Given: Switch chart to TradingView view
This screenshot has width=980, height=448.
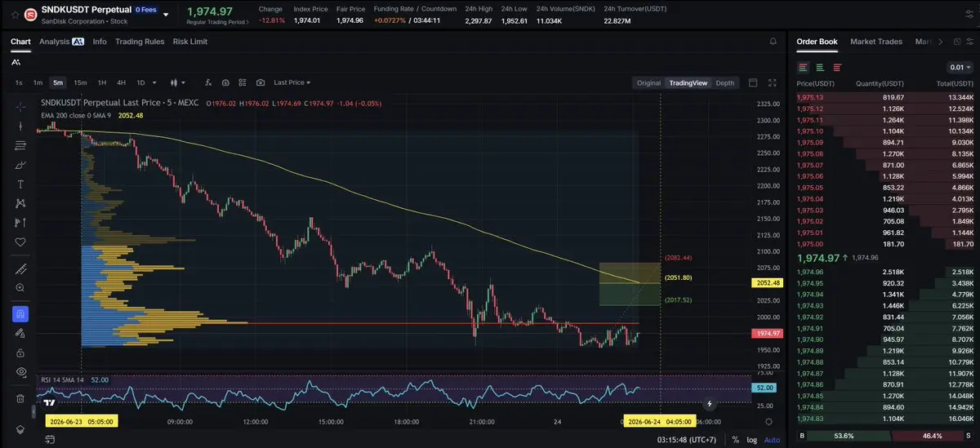Looking at the screenshot, I should pos(688,82).
